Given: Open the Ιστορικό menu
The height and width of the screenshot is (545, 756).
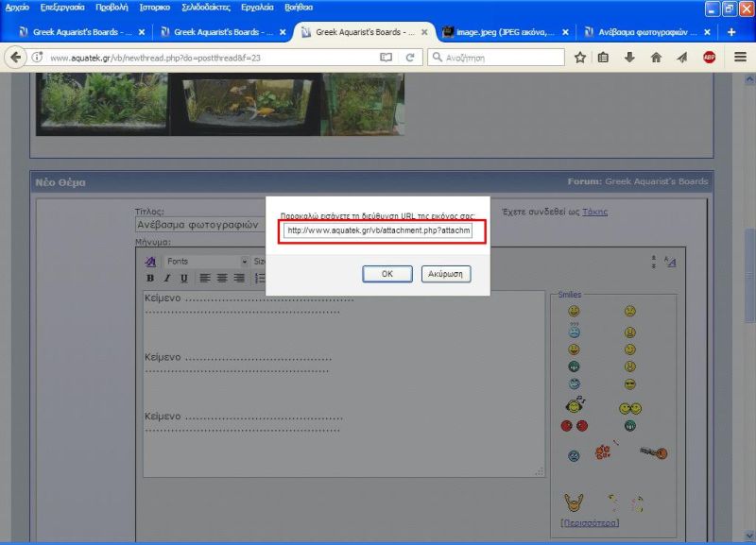Looking at the screenshot, I should 154,7.
